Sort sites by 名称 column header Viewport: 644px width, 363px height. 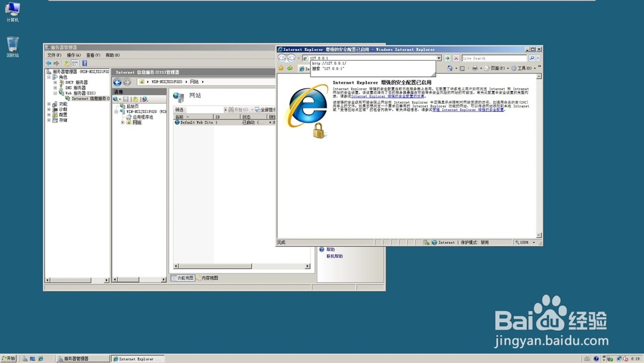coord(193,117)
